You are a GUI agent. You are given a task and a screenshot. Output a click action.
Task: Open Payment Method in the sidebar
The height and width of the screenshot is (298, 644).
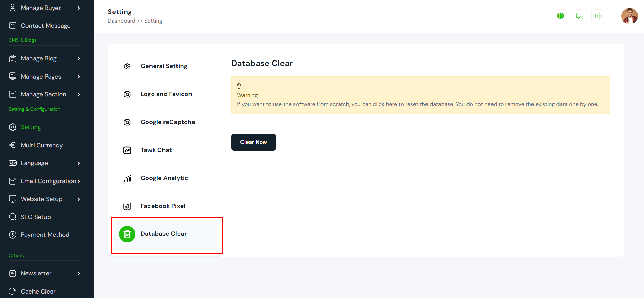(45, 235)
